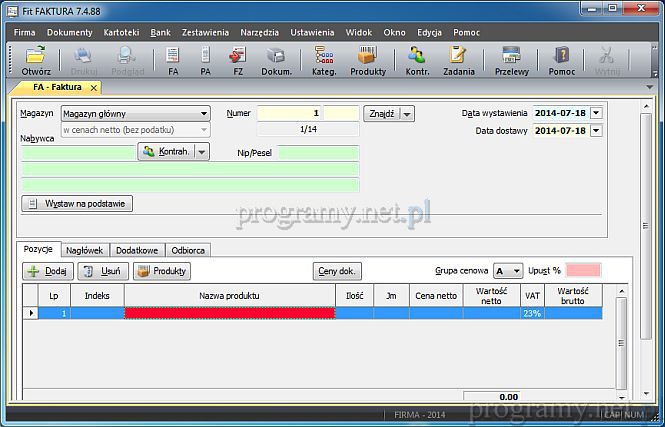This screenshot has width=665, height=427.
Task: Open the Kontrah. button dropdown arrow
Action: 202,151
